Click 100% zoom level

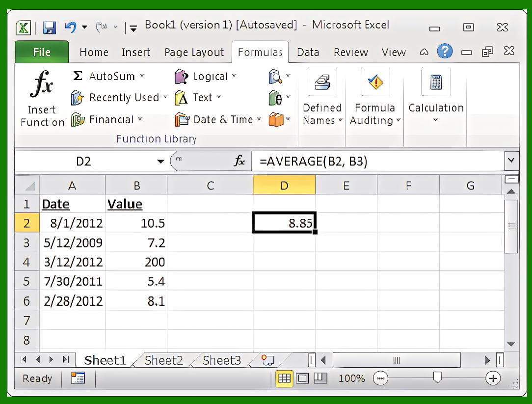pyautogui.click(x=352, y=378)
